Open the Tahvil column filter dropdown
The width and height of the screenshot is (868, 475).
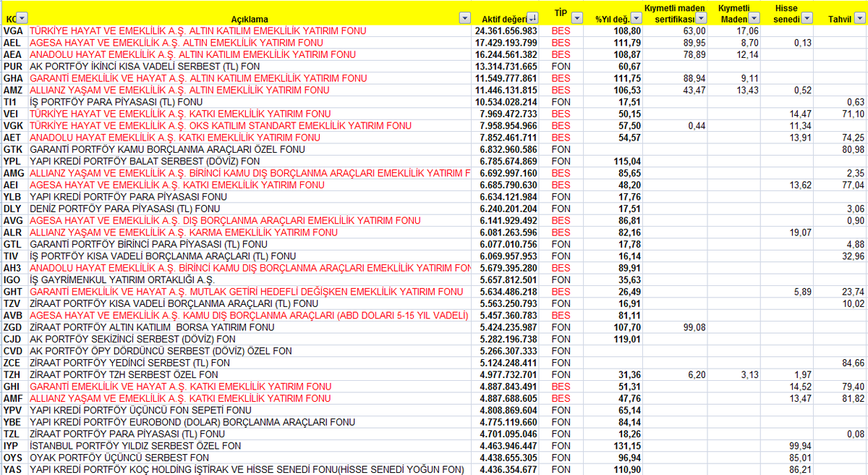(859, 18)
